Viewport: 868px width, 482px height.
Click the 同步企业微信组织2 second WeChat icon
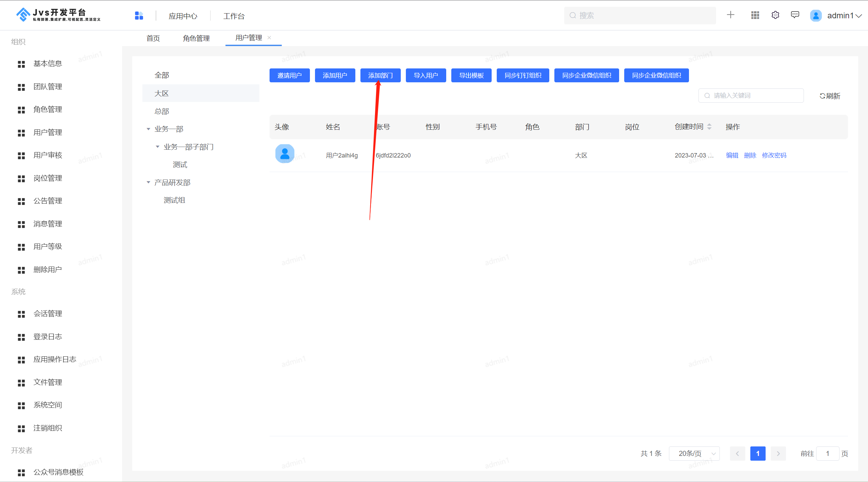click(657, 76)
